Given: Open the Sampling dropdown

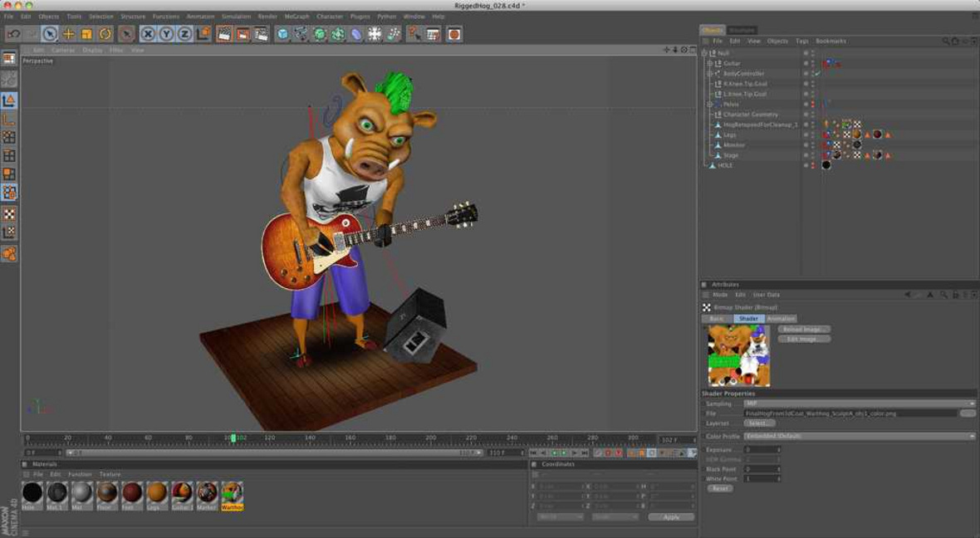Looking at the screenshot, I should click(858, 403).
